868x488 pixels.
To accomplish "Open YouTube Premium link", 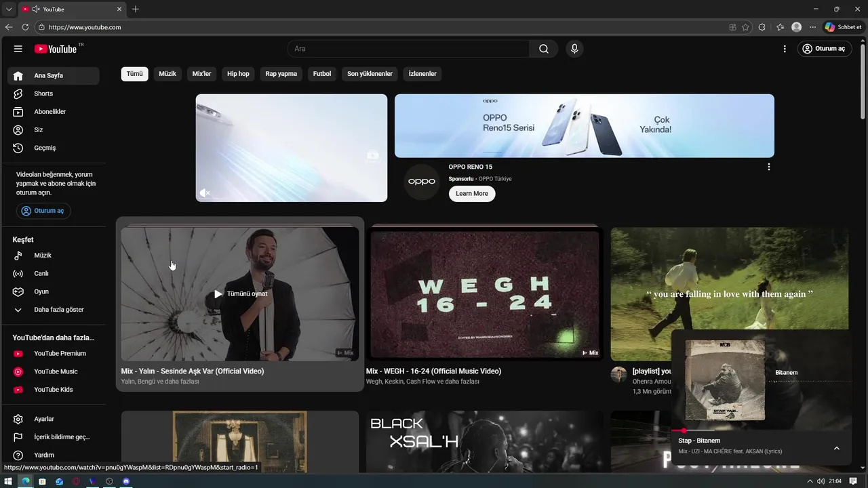I will (54, 354).
